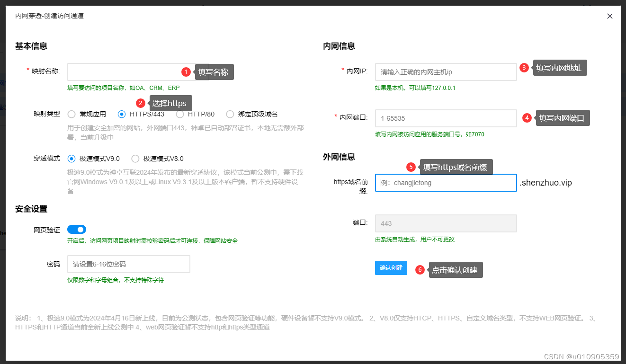Image resolution: width=626 pixels, height=364 pixels.
Task: Close the 创建访问通道 dialog
Action: click(610, 16)
